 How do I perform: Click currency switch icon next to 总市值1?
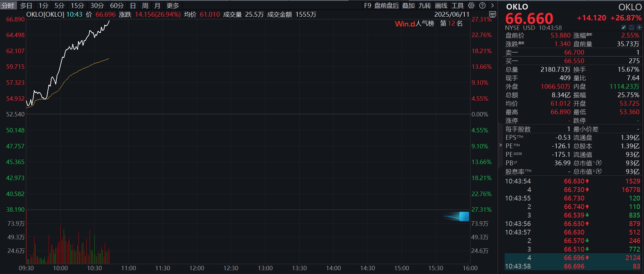[x=599, y=163]
